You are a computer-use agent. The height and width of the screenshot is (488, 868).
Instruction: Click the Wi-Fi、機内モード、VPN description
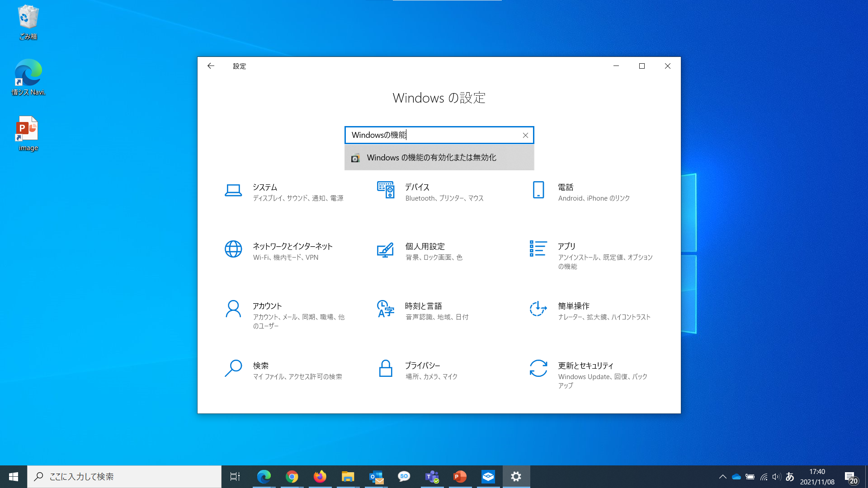coord(286,258)
